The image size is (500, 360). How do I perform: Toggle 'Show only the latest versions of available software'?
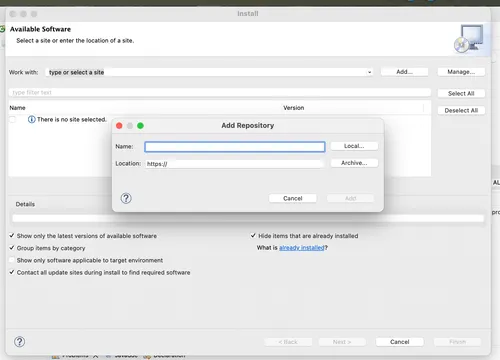(x=12, y=236)
